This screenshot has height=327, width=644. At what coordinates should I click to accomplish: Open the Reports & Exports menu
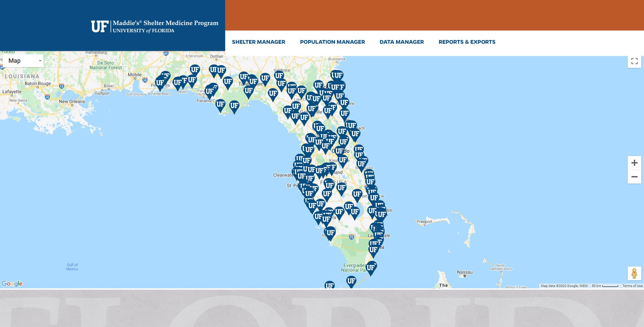(467, 42)
